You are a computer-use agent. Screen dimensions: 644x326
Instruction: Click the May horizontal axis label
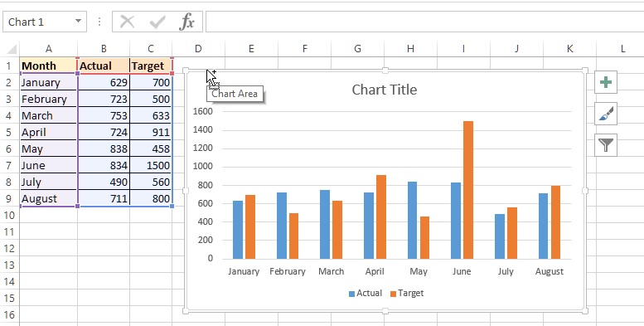[419, 271]
